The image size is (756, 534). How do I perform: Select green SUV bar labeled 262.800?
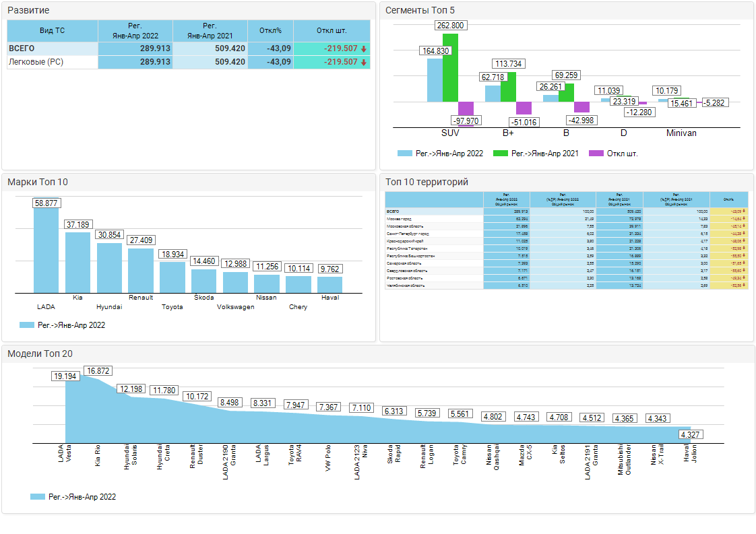(x=450, y=67)
